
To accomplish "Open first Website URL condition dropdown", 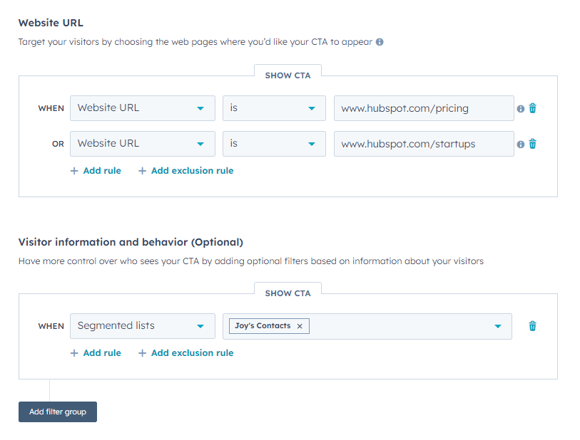I will point(142,108).
